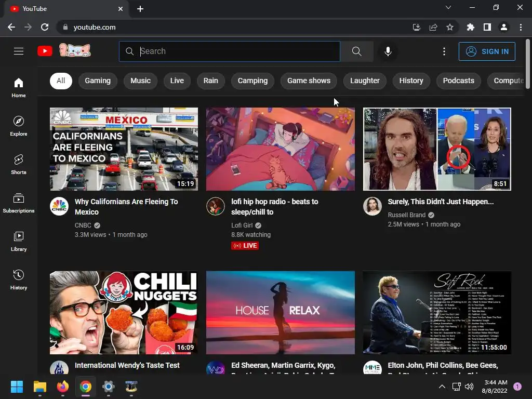Open Chrome extensions puzzle icon
Viewport: 532px width, 399px height.
pyautogui.click(x=470, y=27)
